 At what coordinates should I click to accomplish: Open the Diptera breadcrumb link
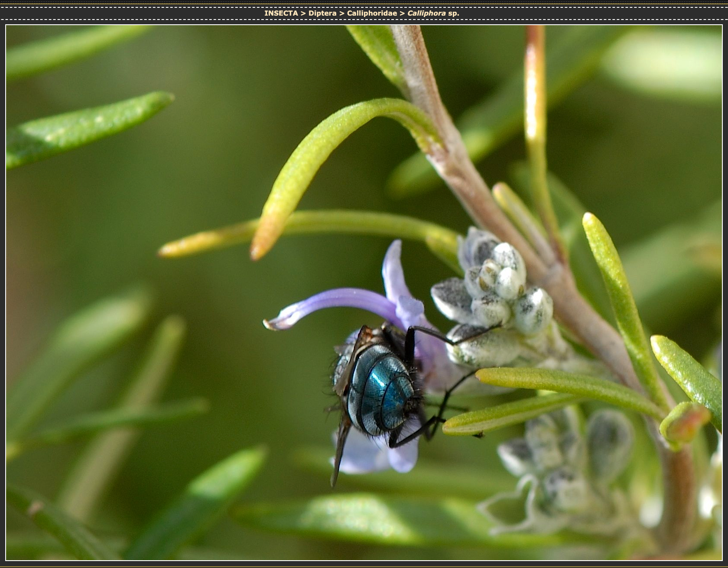pos(322,13)
